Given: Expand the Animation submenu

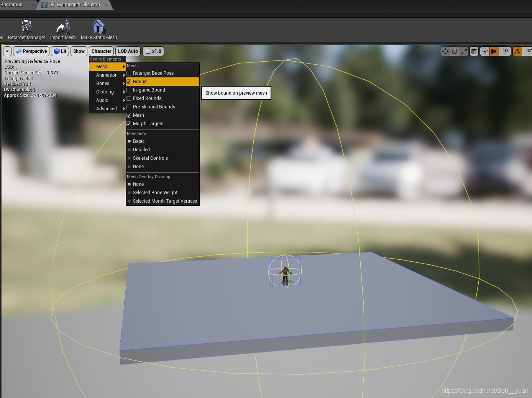Looking at the screenshot, I should (x=108, y=75).
